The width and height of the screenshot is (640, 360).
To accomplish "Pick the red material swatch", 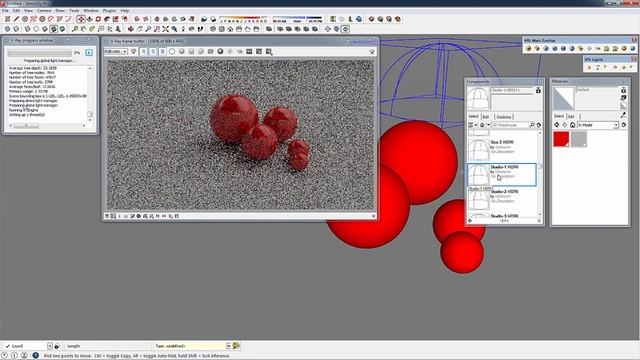I will coord(561,139).
